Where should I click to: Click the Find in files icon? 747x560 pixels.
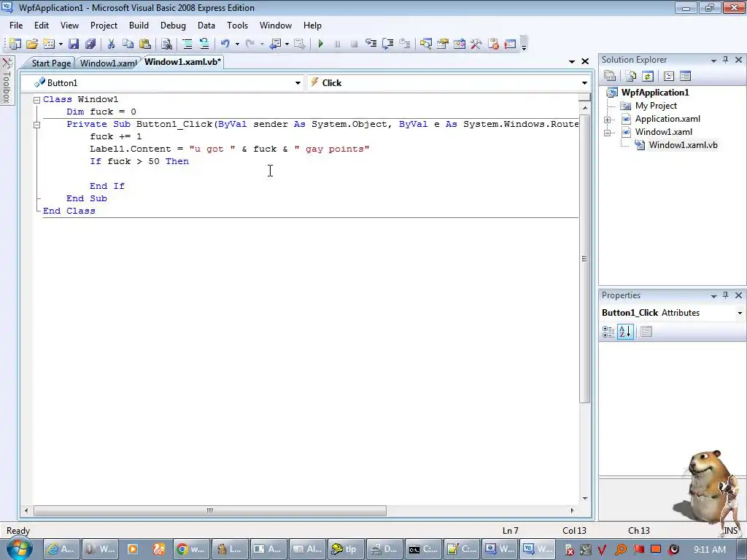pyautogui.click(x=166, y=44)
